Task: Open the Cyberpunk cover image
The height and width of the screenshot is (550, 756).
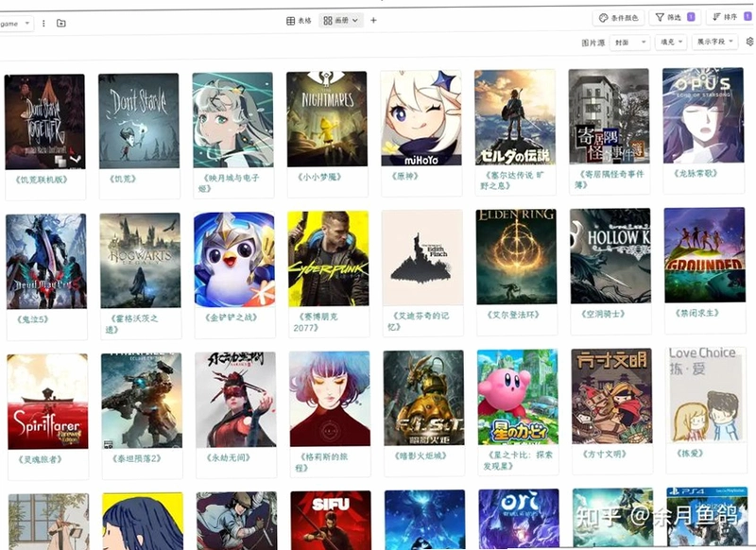Action: point(328,258)
